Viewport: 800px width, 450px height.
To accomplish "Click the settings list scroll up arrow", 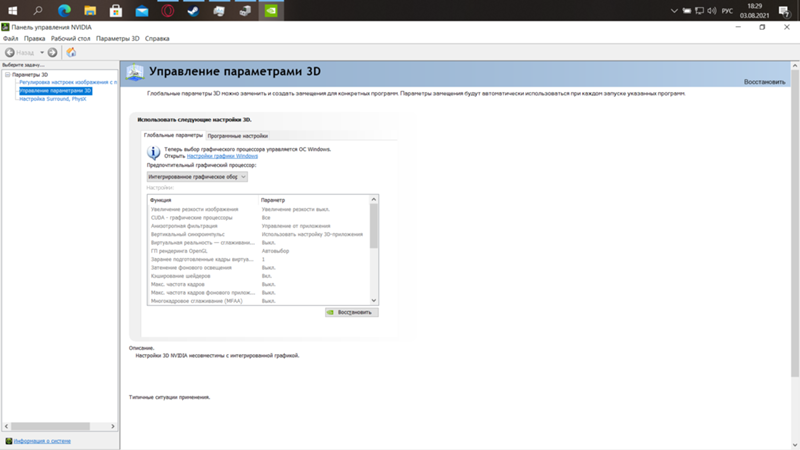I will [x=373, y=199].
